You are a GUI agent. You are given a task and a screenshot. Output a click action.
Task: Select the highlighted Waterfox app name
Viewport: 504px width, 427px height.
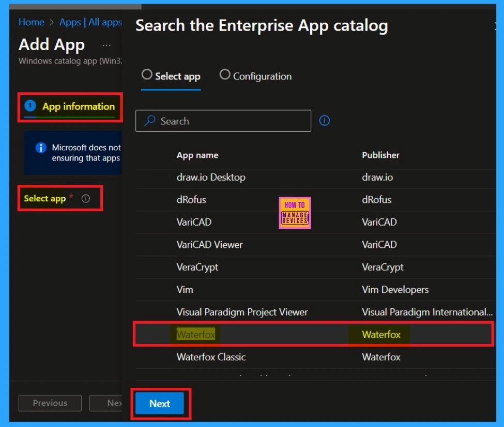[196, 335]
